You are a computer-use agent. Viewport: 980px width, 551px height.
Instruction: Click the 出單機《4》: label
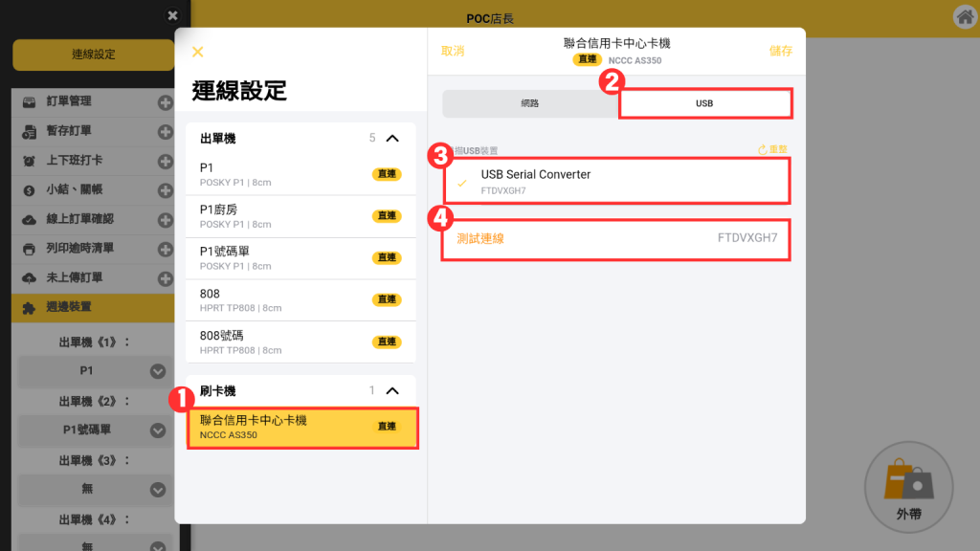[x=94, y=519]
